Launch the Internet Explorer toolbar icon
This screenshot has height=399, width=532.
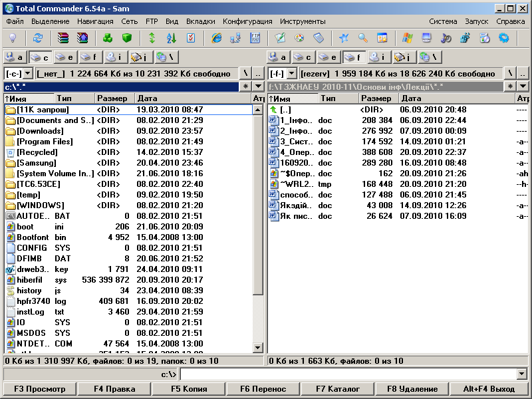(x=216, y=38)
